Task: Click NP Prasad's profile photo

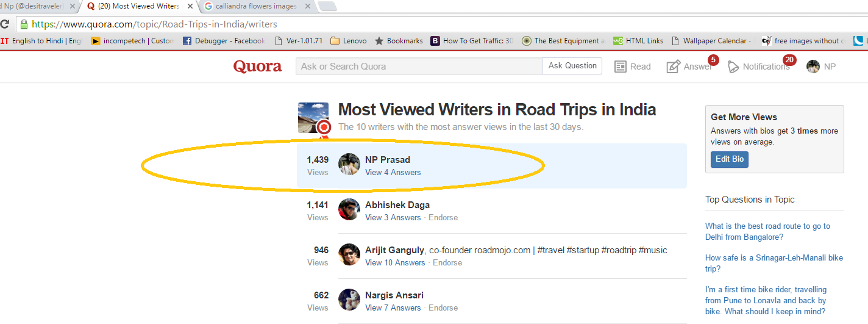Action: point(349,164)
